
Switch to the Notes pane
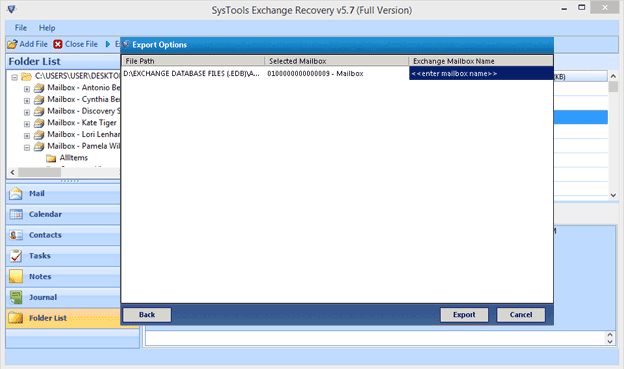tap(63, 276)
